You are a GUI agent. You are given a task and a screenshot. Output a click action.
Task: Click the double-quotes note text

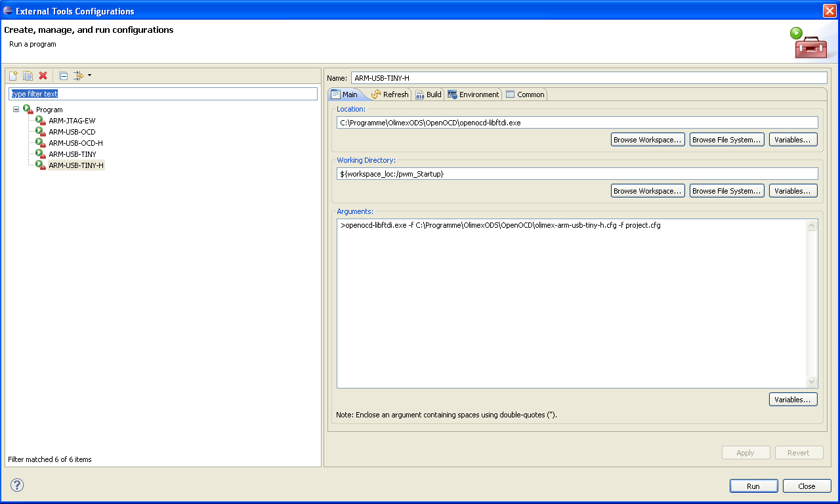coord(446,415)
